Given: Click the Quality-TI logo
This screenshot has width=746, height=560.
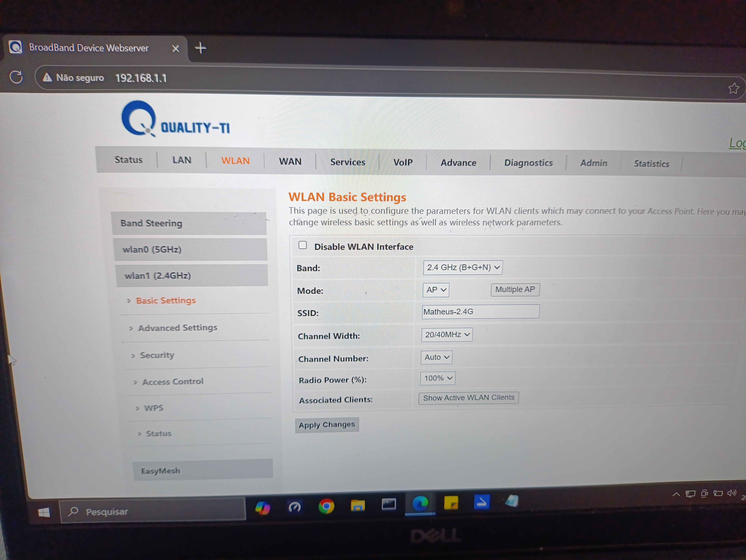Looking at the screenshot, I should click(x=175, y=119).
